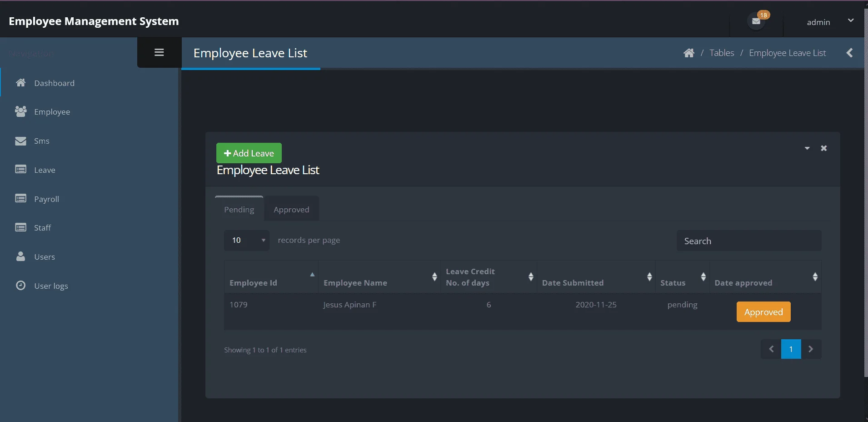This screenshot has height=422, width=868.
Task: Sort by Leave Credit No. of days
Action: click(x=489, y=277)
